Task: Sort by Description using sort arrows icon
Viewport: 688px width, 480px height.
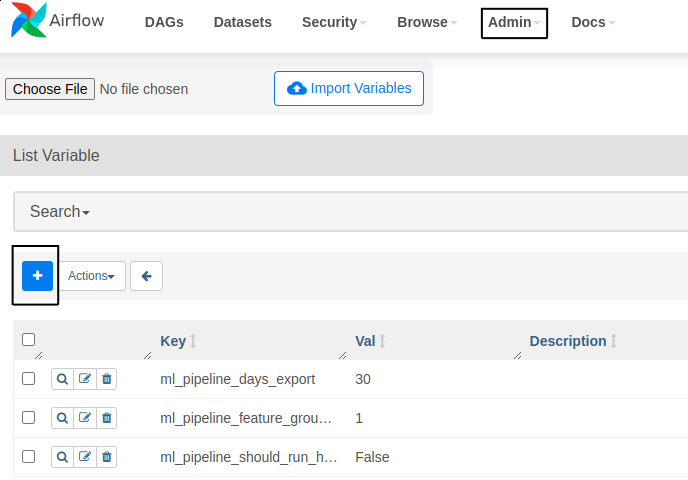Action: pos(614,341)
